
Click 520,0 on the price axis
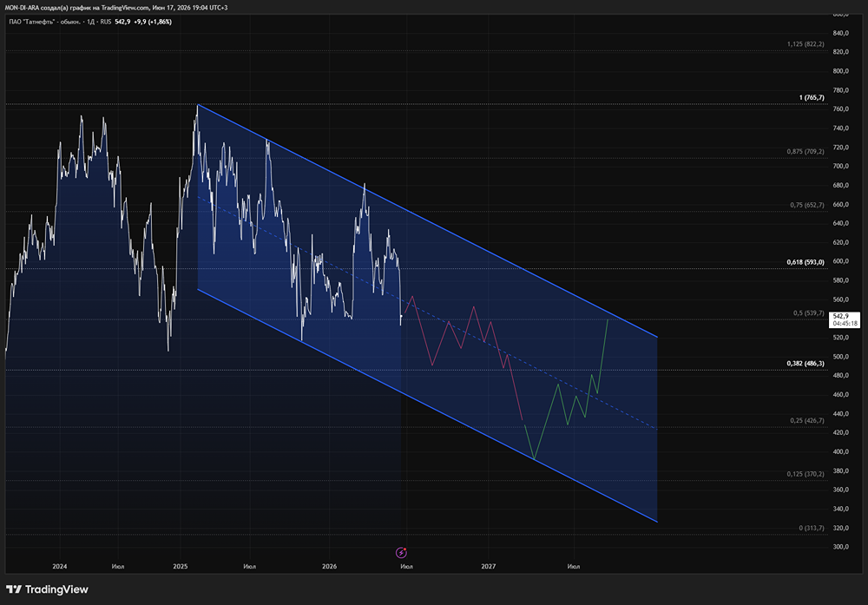(840, 338)
